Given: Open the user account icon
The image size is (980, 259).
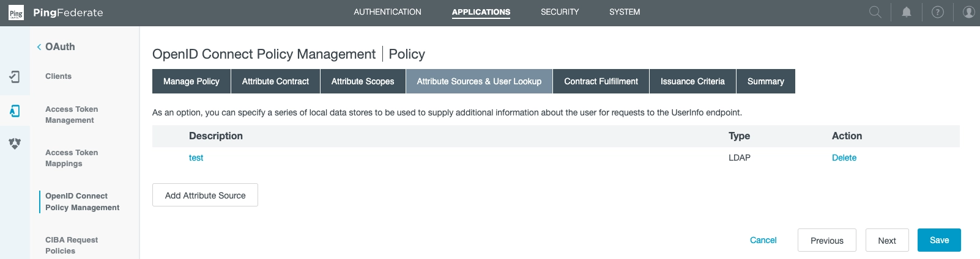Looking at the screenshot, I should coord(968,12).
